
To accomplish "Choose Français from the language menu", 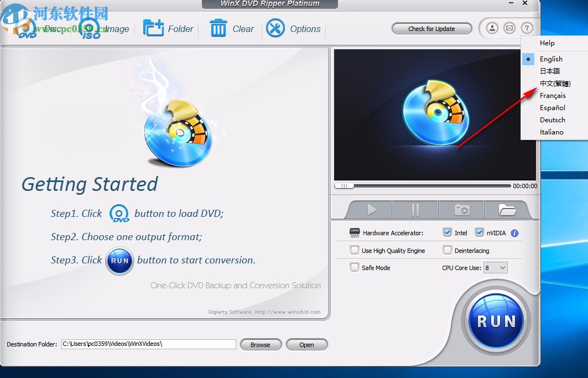I will pyautogui.click(x=553, y=95).
